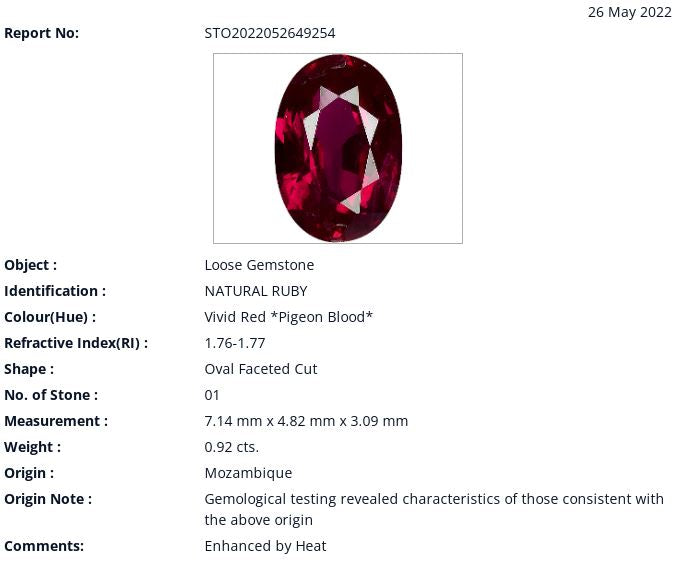The width and height of the screenshot is (683, 573).
Task: Click the "Colour(Hue) :" label
Action: [50, 317]
